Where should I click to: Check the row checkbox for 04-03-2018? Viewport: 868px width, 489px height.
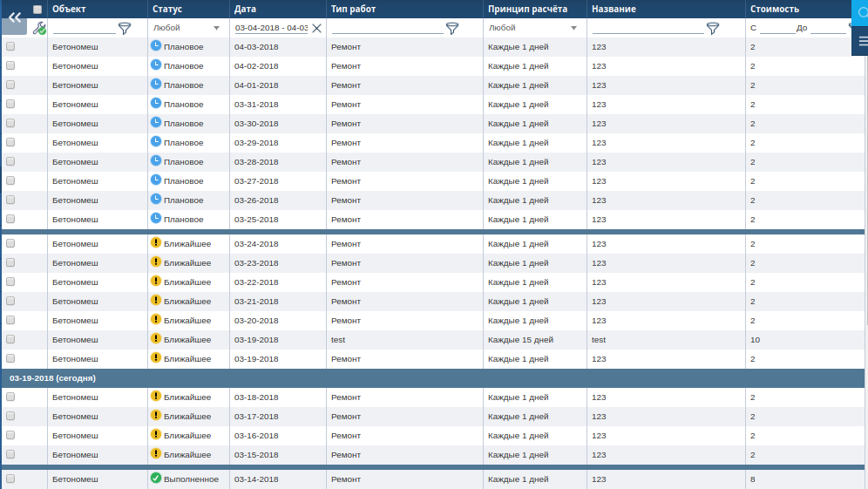(x=10, y=47)
